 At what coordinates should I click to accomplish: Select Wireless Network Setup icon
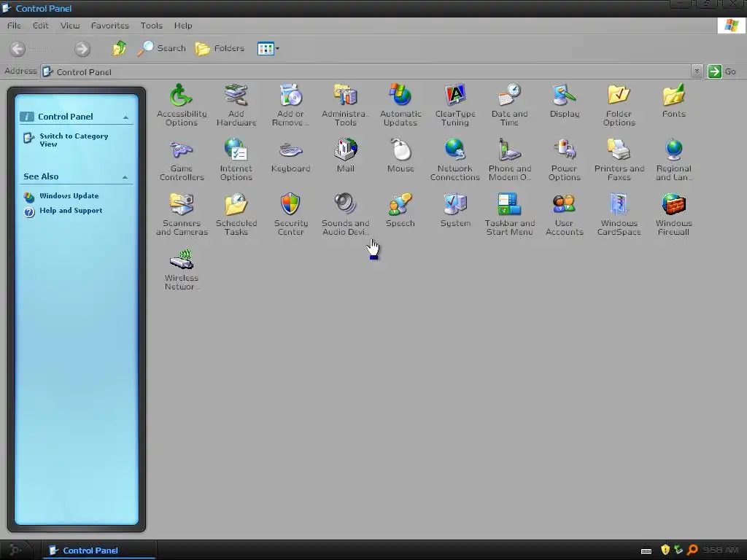pyautogui.click(x=182, y=269)
